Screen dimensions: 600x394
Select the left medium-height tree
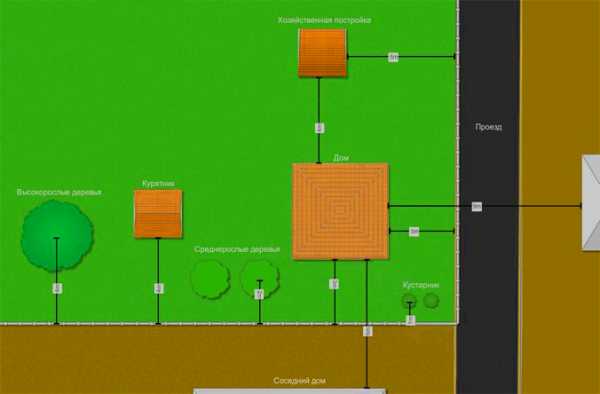pyautogui.click(x=210, y=279)
